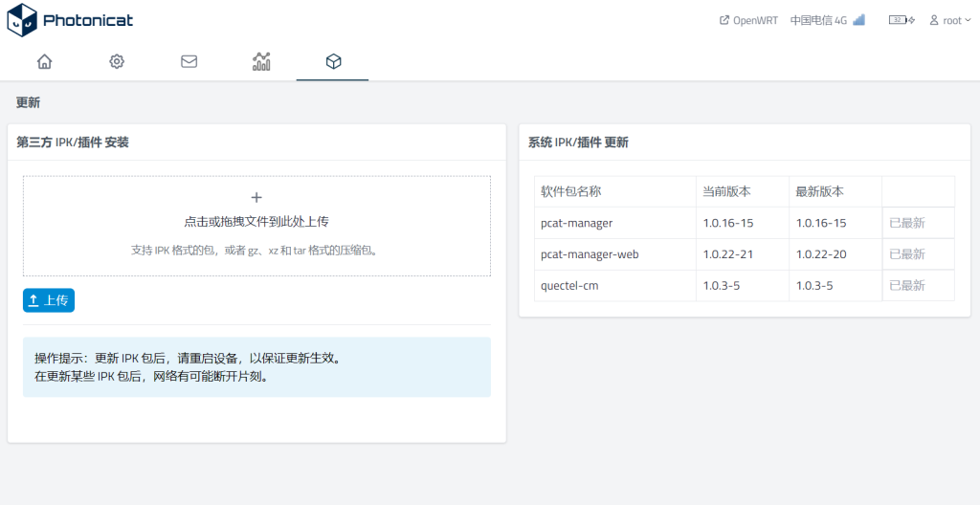This screenshot has width=980, height=505.
Task: Click 已最新 button for pcat-manager-web
Action: pyautogui.click(x=906, y=254)
